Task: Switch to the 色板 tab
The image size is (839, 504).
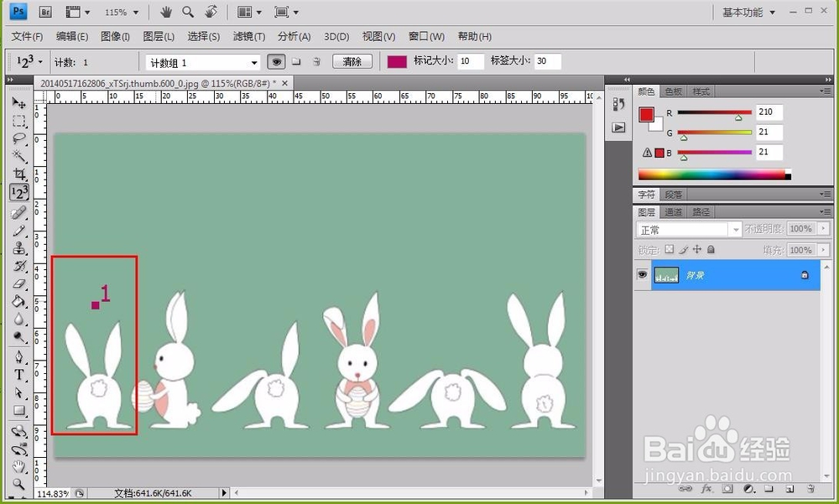Action: click(673, 91)
